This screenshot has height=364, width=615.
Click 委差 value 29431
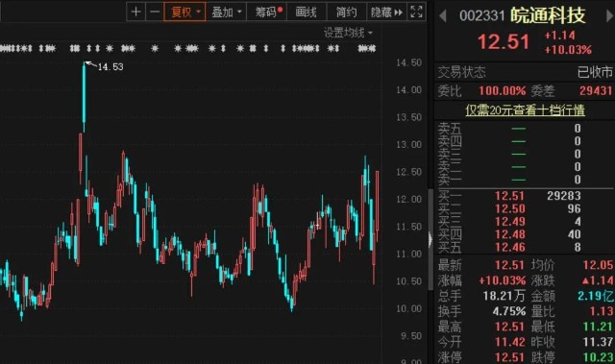pos(596,91)
